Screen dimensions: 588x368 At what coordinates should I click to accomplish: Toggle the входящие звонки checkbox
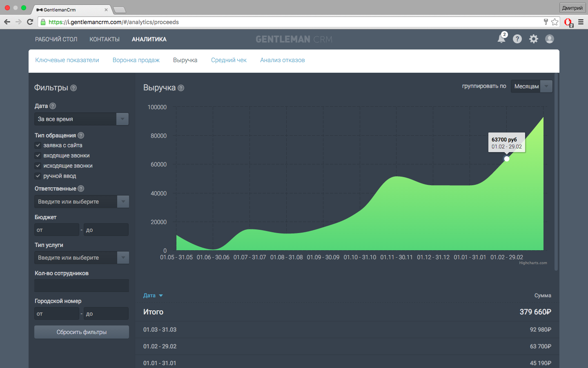38,155
